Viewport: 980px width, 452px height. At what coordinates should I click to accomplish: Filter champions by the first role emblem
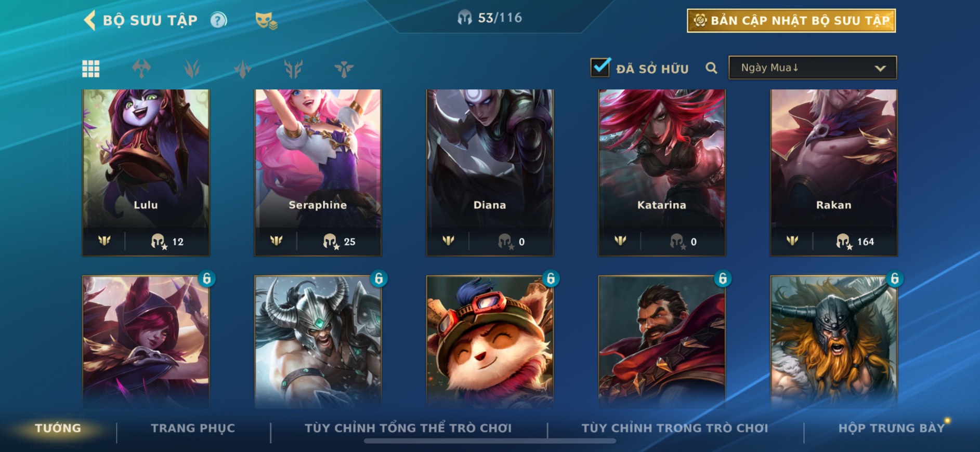[141, 69]
